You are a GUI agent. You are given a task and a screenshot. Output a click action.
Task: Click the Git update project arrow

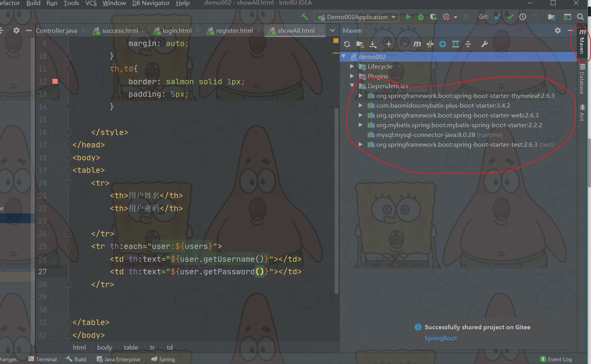497,17
